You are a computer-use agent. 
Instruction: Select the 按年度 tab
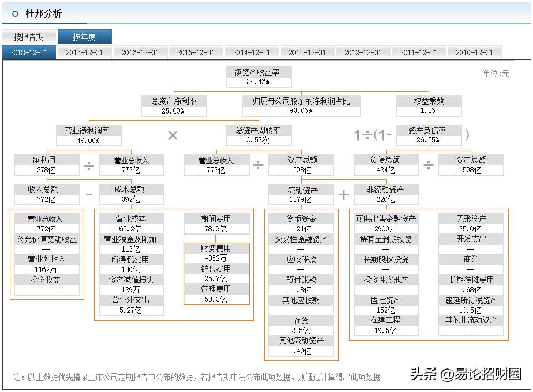(85, 37)
